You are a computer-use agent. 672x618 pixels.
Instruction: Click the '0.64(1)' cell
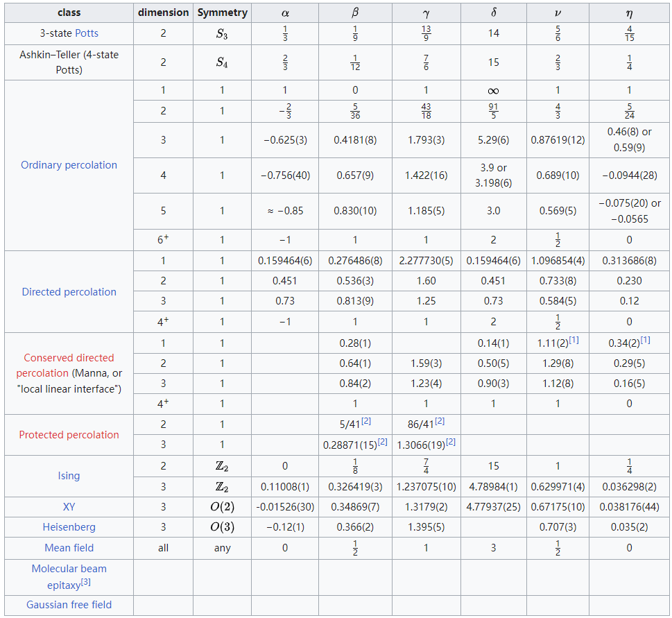355,363
